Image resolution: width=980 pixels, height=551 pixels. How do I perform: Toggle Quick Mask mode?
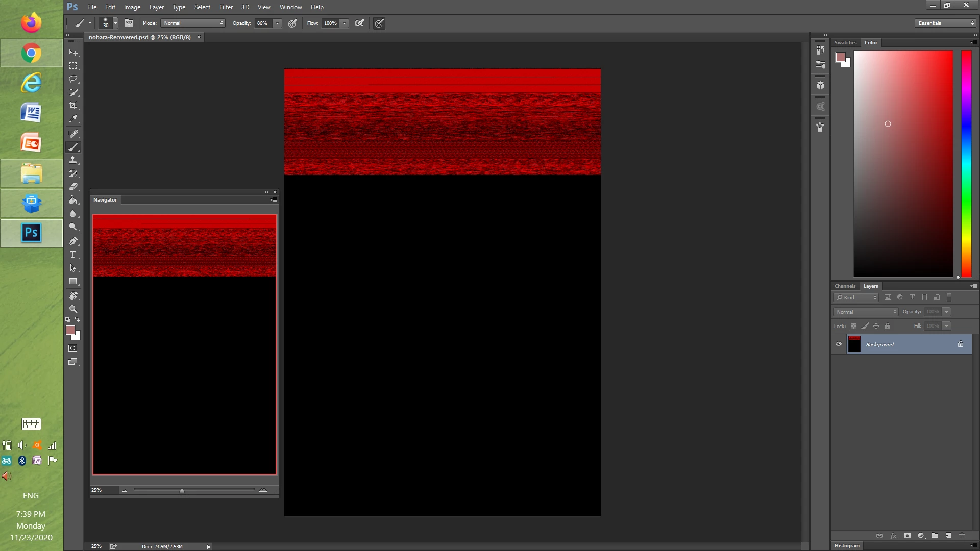(73, 348)
